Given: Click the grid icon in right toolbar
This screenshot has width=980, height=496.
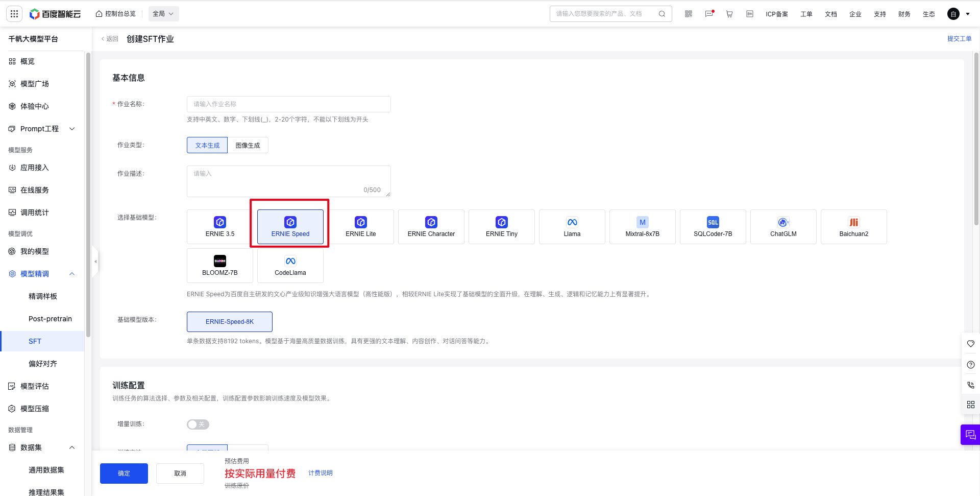Looking at the screenshot, I should pyautogui.click(x=971, y=405).
